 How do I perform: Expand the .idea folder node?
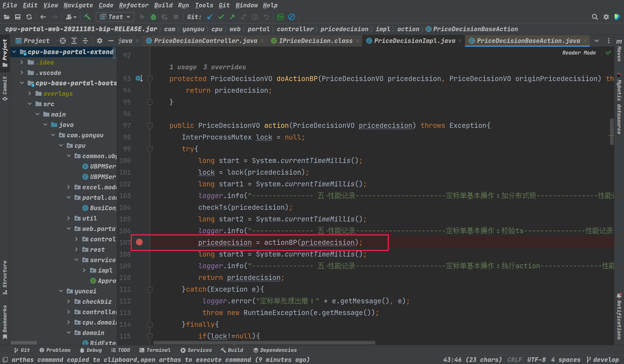point(22,62)
